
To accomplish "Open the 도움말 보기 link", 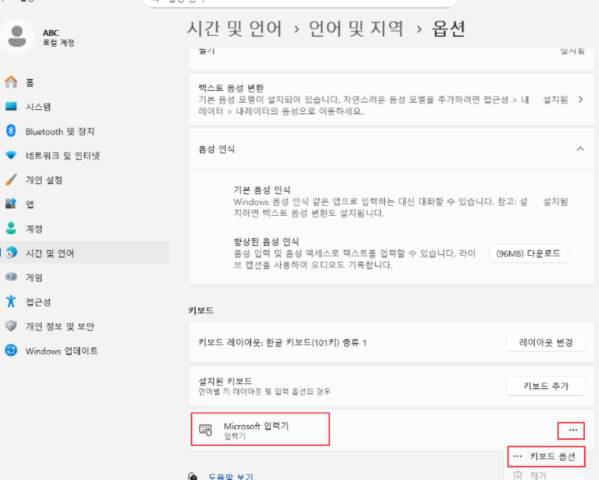I will click(231, 477).
